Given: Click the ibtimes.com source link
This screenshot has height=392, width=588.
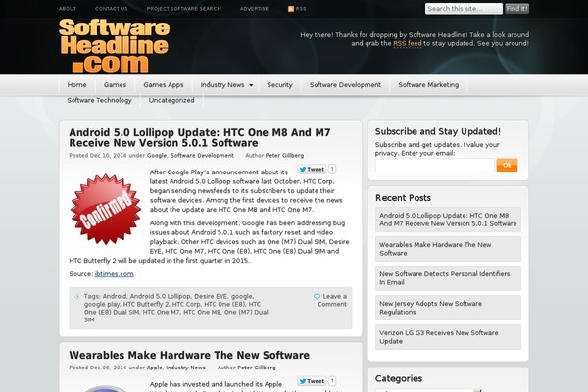Looking at the screenshot, I should 114,274.
